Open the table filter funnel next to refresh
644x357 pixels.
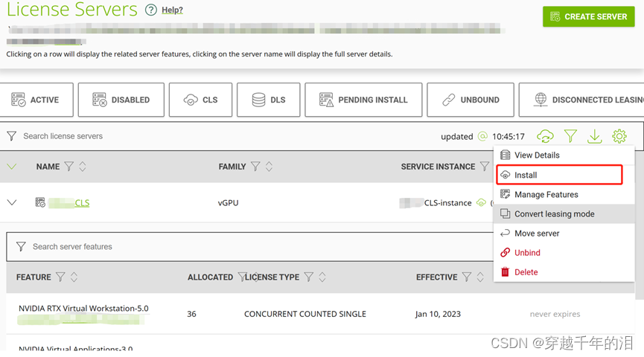pyautogui.click(x=570, y=136)
